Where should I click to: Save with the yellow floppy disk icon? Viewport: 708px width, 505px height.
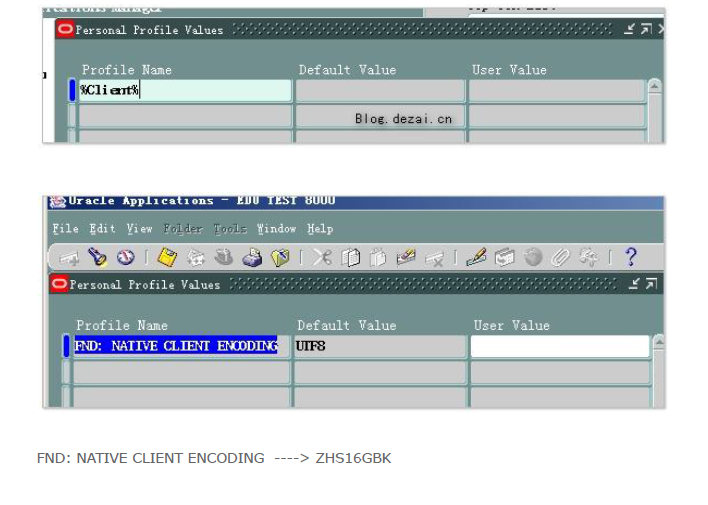pyautogui.click(x=167, y=257)
